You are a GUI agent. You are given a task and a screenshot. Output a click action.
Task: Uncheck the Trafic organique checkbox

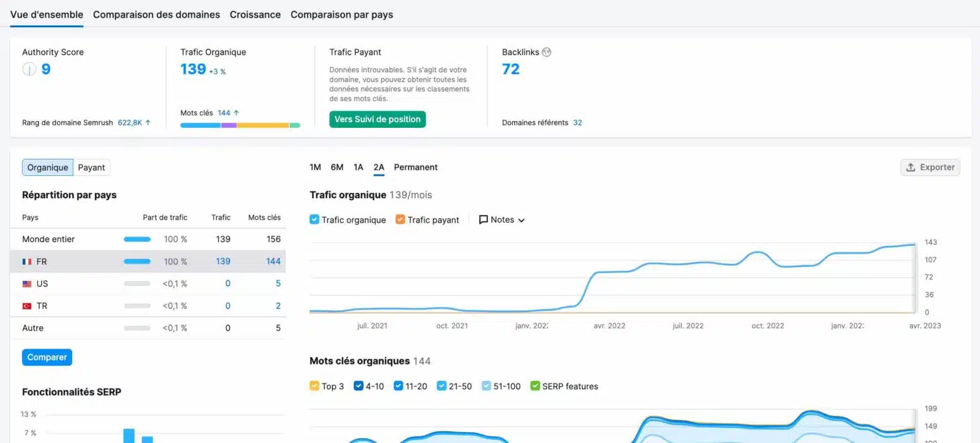tap(314, 220)
